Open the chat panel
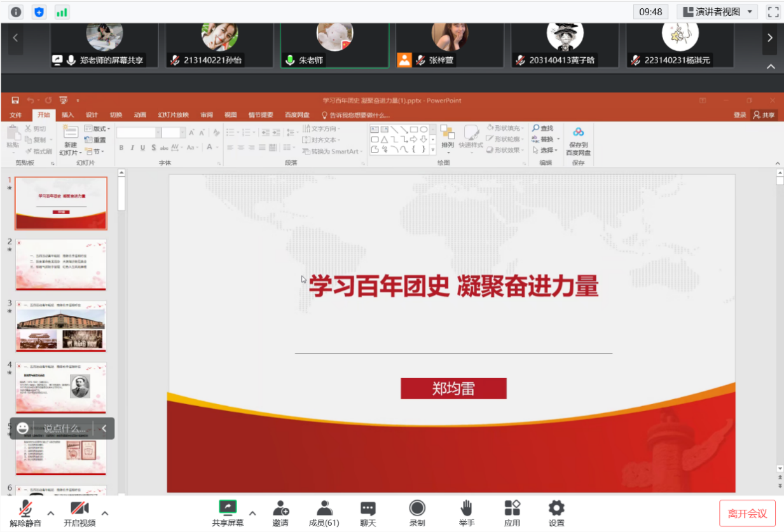 tap(368, 512)
